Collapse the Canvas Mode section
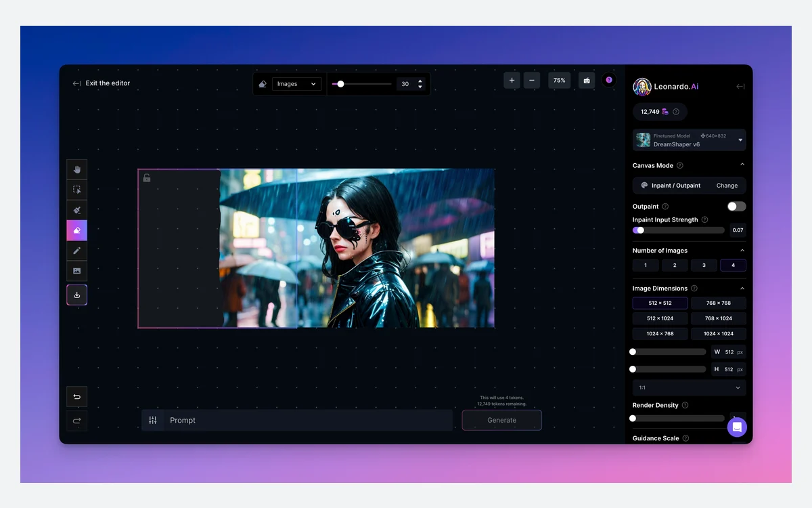The height and width of the screenshot is (508, 812). (742, 165)
